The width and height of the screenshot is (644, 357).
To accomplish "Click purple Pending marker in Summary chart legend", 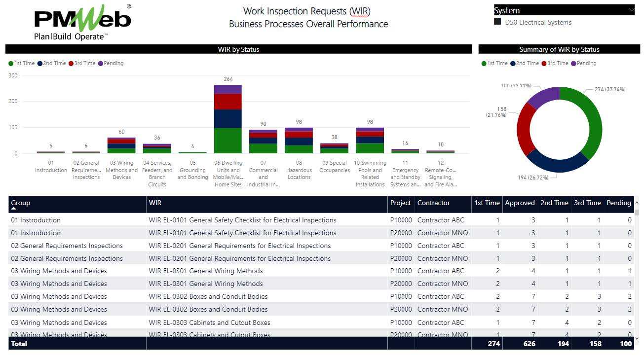I will (573, 64).
